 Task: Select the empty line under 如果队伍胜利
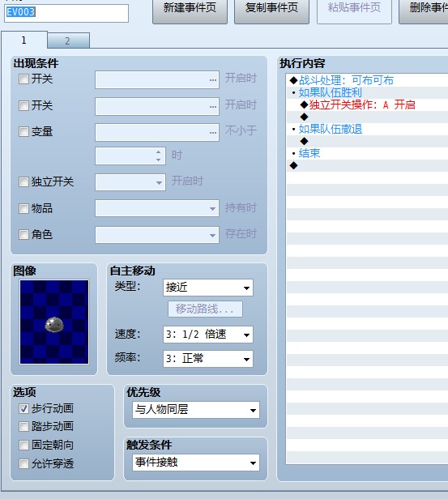367,117
